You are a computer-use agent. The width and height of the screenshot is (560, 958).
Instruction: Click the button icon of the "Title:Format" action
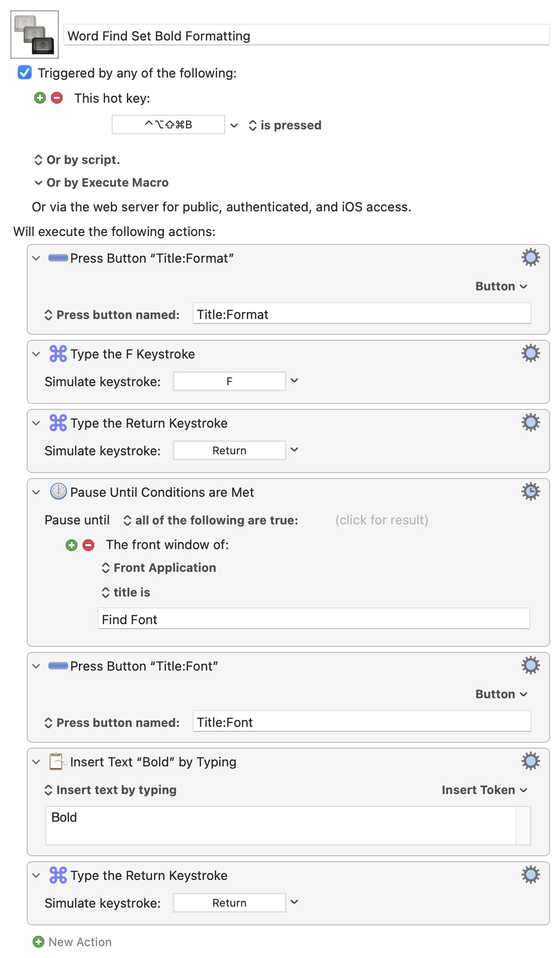click(x=58, y=258)
